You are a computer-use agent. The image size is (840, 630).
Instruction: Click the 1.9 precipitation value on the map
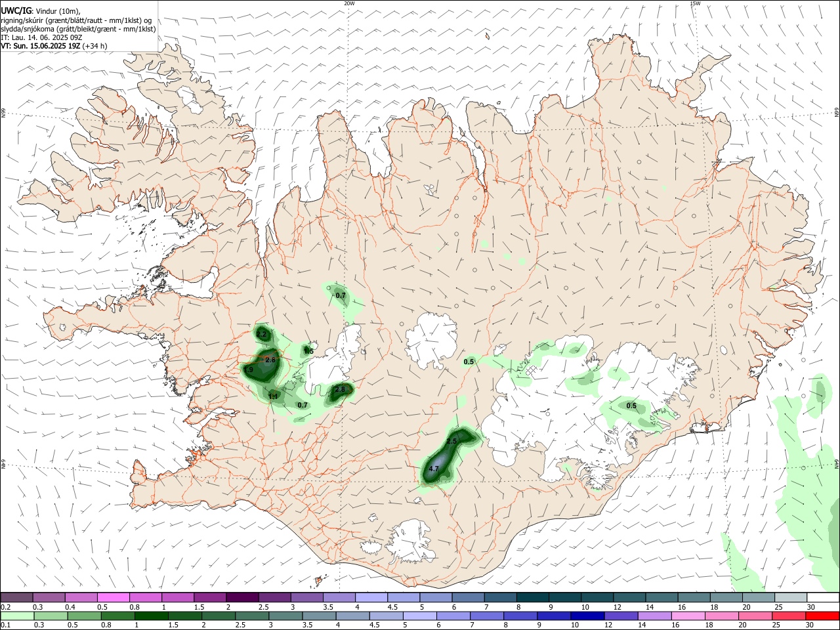249,371
